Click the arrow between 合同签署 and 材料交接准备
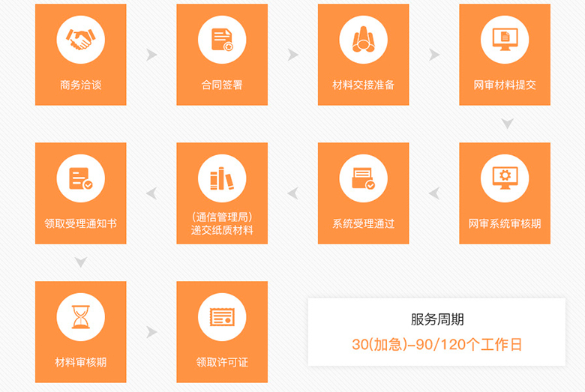The height and width of the screenshot is (392, 585). pyautogui.click(x=292, y=55)
